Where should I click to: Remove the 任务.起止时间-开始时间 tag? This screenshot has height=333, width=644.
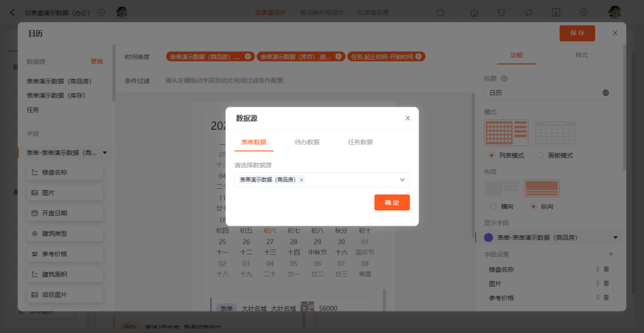click(x=418, y=57)
